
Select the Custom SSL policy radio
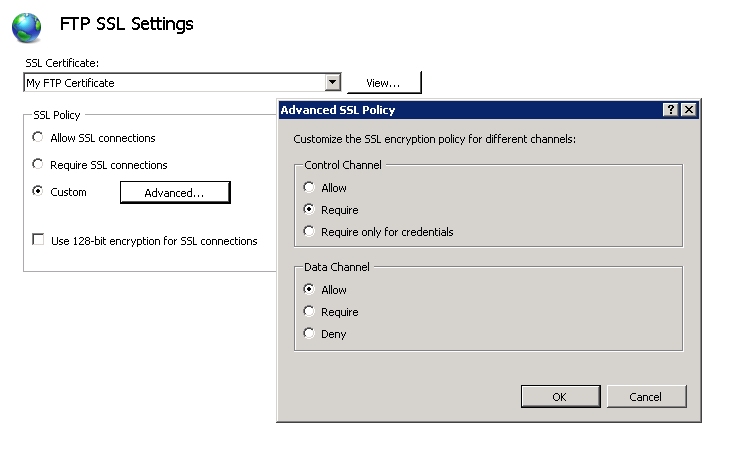39,192
